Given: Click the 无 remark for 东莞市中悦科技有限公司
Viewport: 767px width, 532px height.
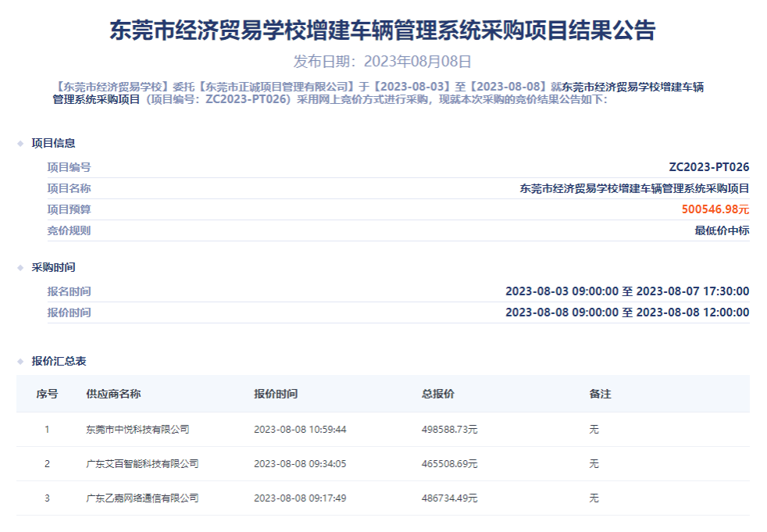Looking at the screenshot, I should click(x=594, y=430).
